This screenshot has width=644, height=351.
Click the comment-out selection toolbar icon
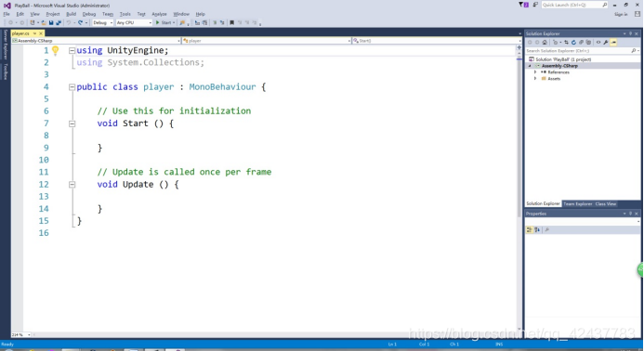(x=215, y=22)
